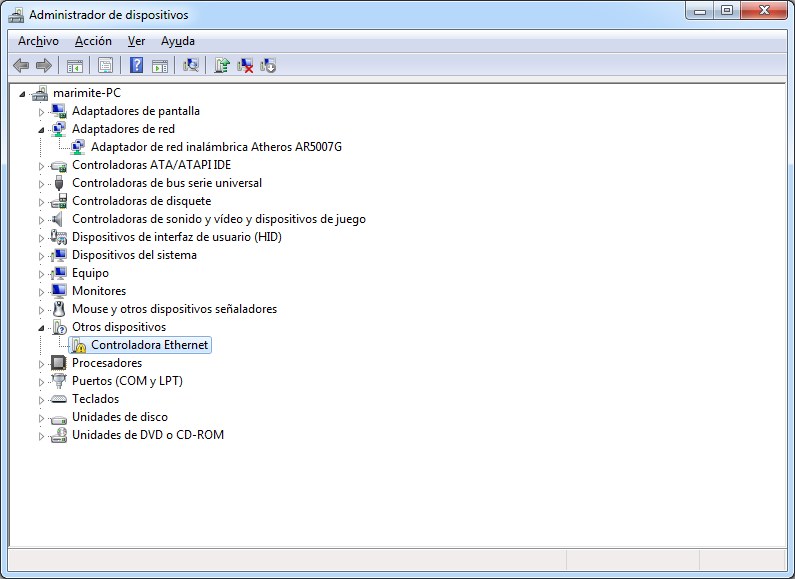The image size is (795, 579).
Task: Click the Unidades de DVD o CD-ROM icon
Action: pos(59,435)
